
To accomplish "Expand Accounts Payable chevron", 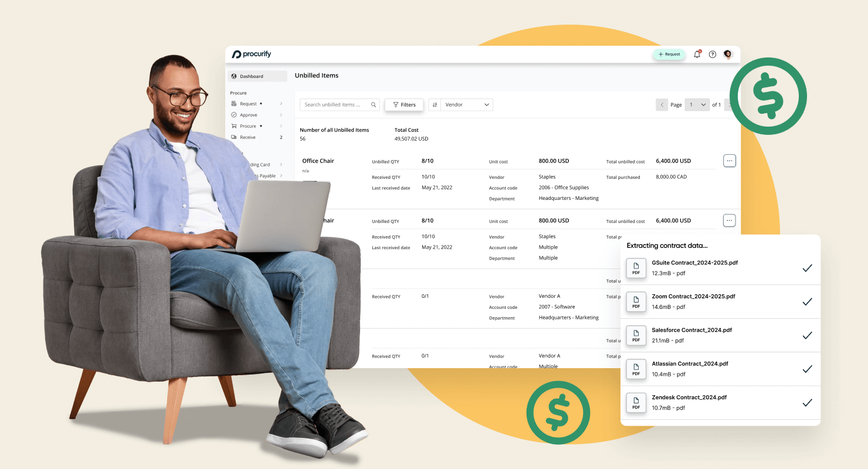I will (281, 176).
